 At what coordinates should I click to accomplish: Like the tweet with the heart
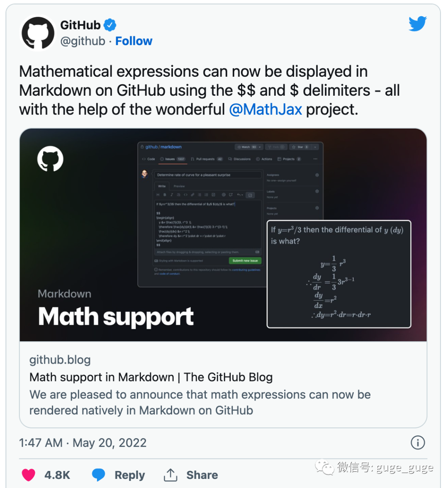[x=29, y=475]
